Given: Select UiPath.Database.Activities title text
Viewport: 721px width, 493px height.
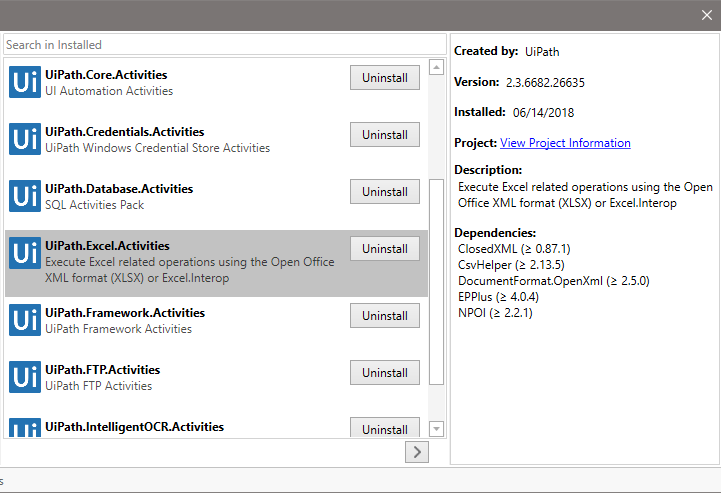Looking at the screenshot, I should click(x=119, y=189).
